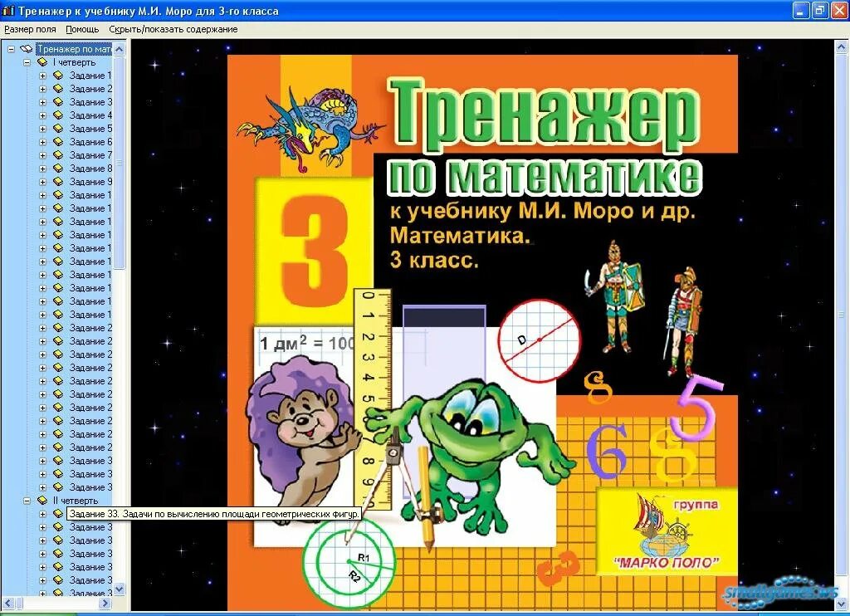
Task: Click the tree panel vertical scrollbar thumb
Action: (120, 163)
